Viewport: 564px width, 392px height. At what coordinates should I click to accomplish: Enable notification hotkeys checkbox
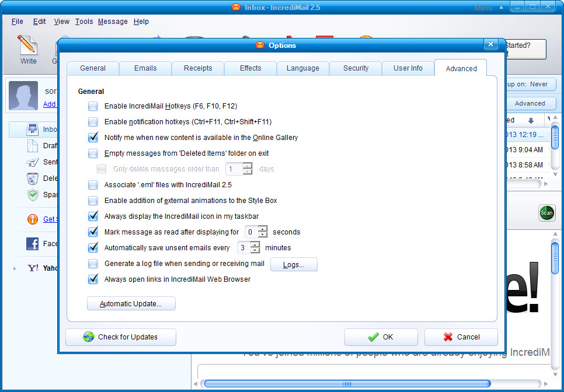coord(93,122)
